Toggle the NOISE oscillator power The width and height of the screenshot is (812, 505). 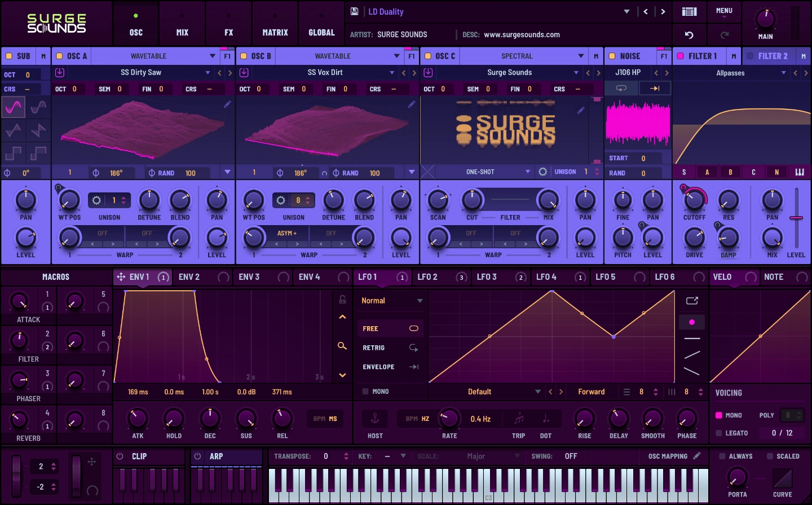click(x=612, y=56)
